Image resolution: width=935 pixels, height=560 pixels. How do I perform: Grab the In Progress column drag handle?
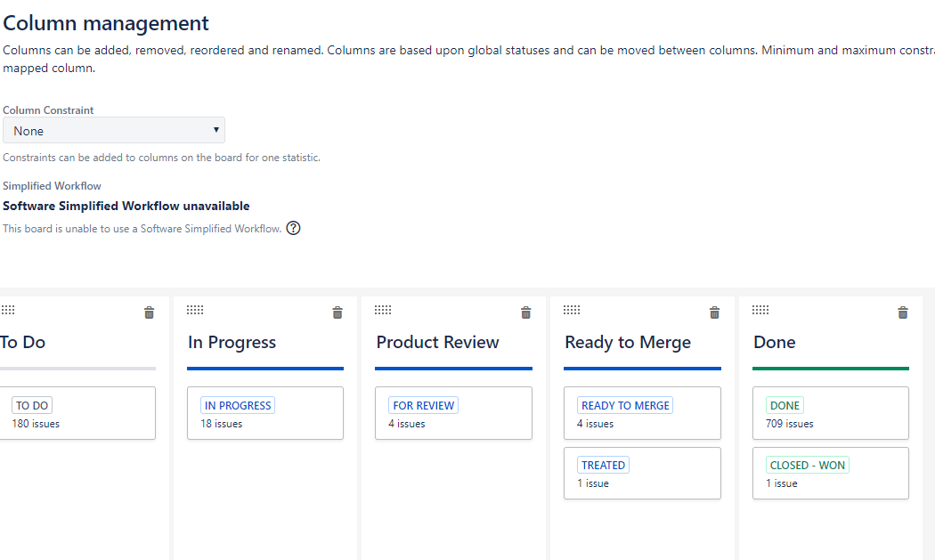pyautogui.click(x=195, y=310)
